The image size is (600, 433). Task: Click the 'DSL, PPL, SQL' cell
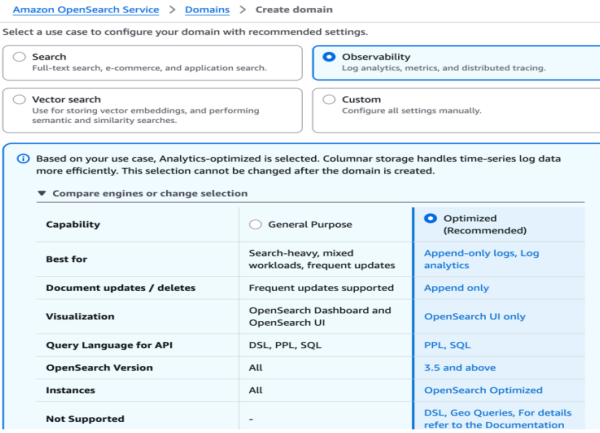[x=285, y=345]
